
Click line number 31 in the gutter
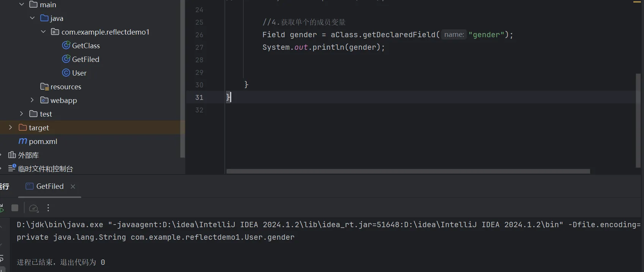[199, 98]
